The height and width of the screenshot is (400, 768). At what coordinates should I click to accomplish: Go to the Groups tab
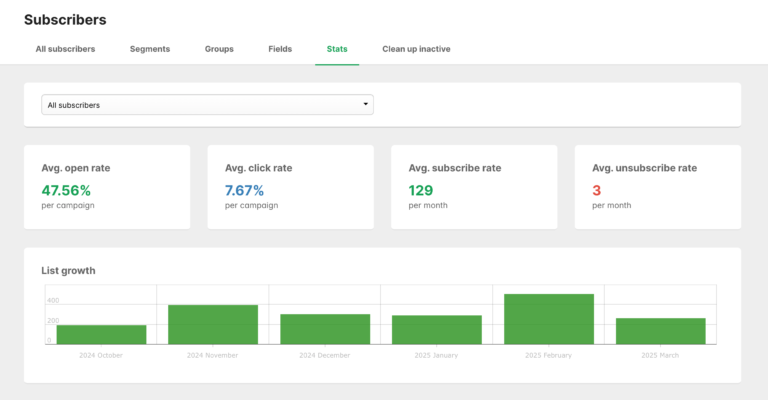pos(219,49)
